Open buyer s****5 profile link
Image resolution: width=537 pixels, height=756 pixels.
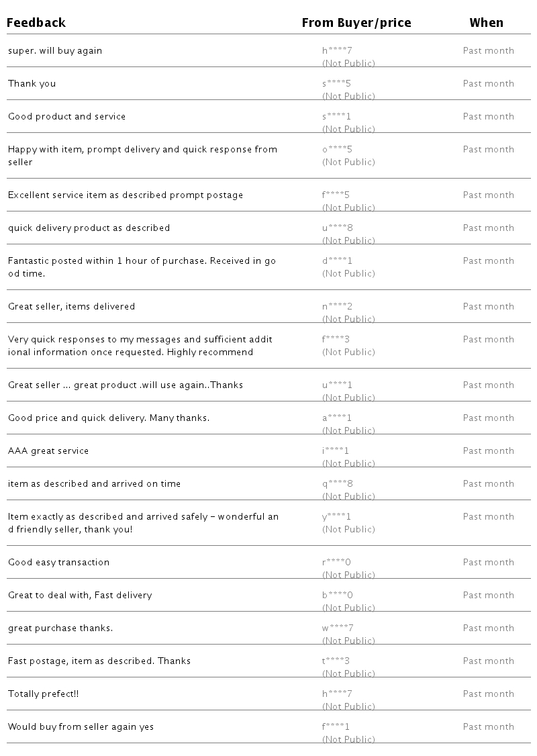pos(336,84)
